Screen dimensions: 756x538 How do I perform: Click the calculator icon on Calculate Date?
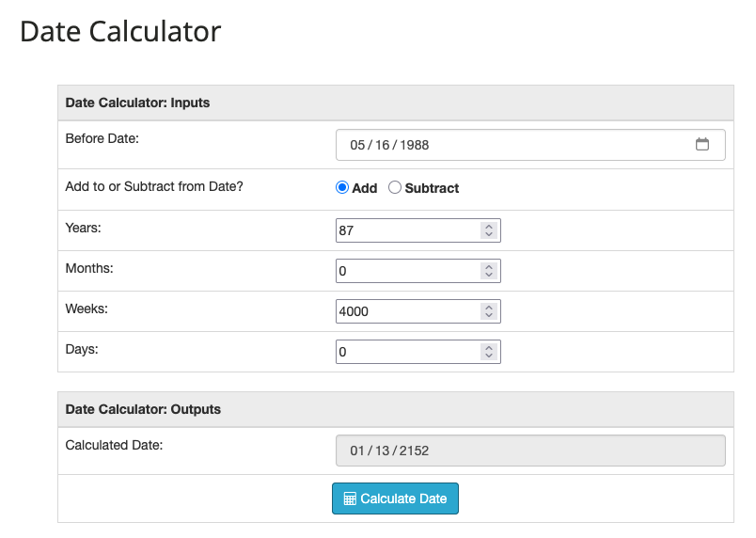click(350, 498)
